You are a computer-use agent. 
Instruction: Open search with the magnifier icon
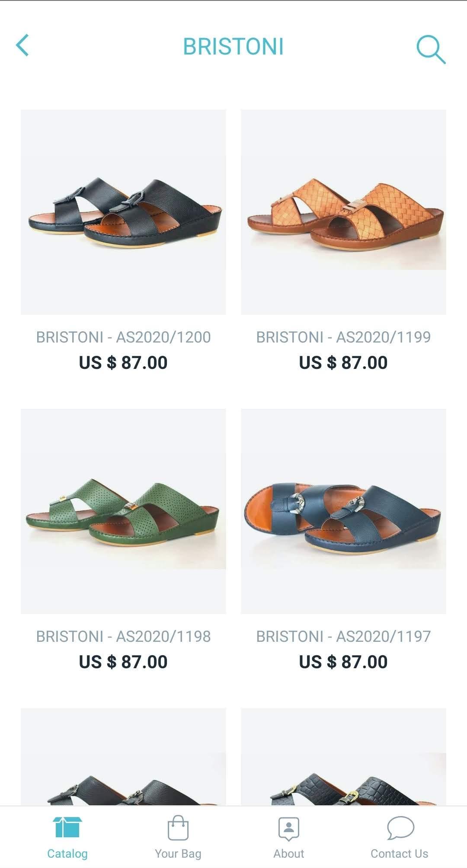(431, 49)
